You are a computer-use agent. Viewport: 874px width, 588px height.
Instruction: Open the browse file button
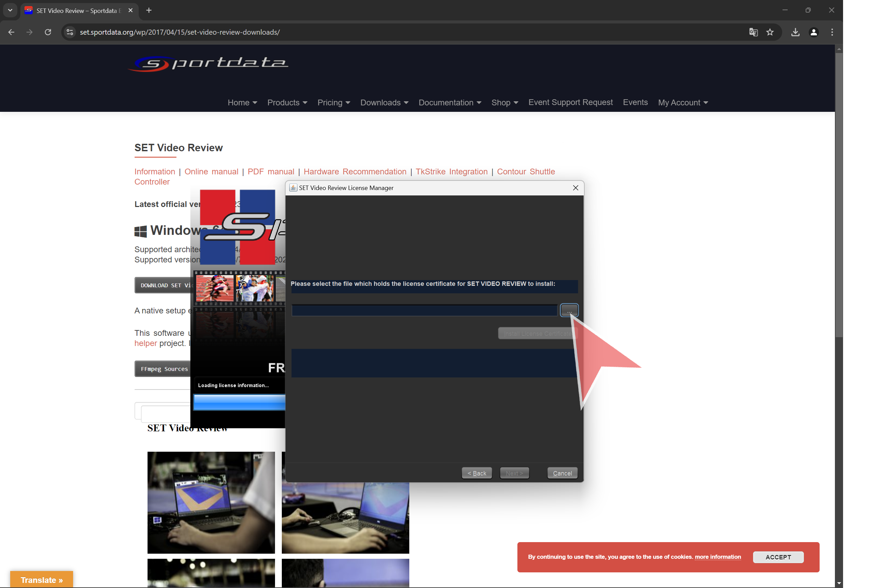569,311
